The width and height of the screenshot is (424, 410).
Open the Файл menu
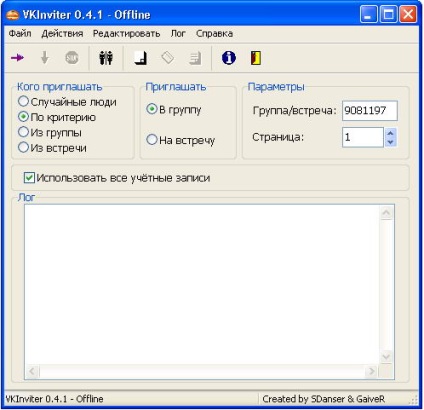coord(20,33)
